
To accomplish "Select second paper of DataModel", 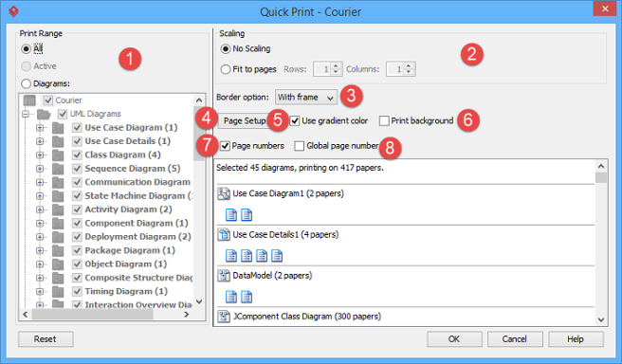I will coord(247,297).
